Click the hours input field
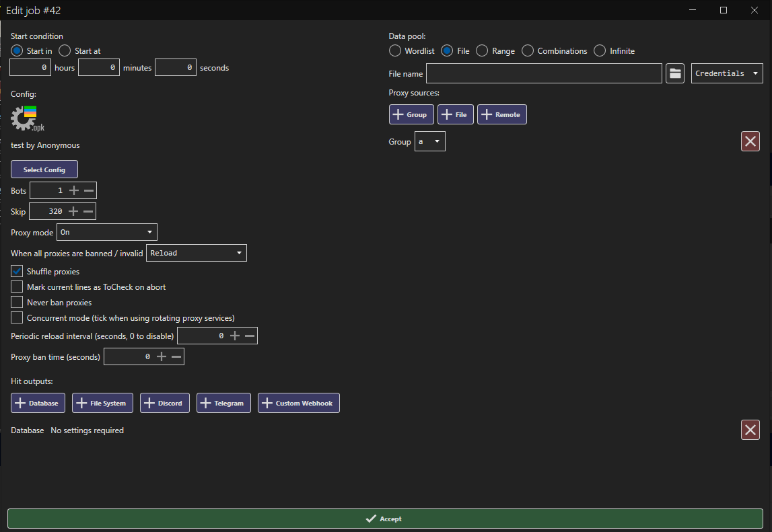772x532 pixels. (x=30, y=67)
